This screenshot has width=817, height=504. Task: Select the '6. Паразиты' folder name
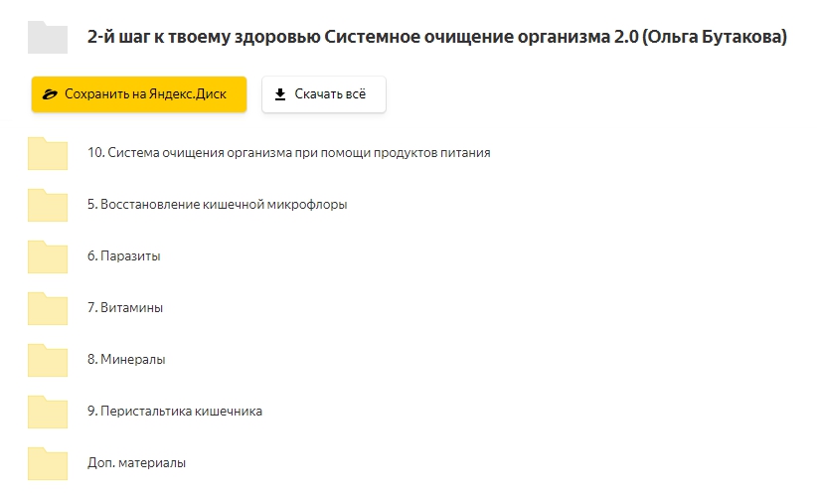click(x=123, y=256)
